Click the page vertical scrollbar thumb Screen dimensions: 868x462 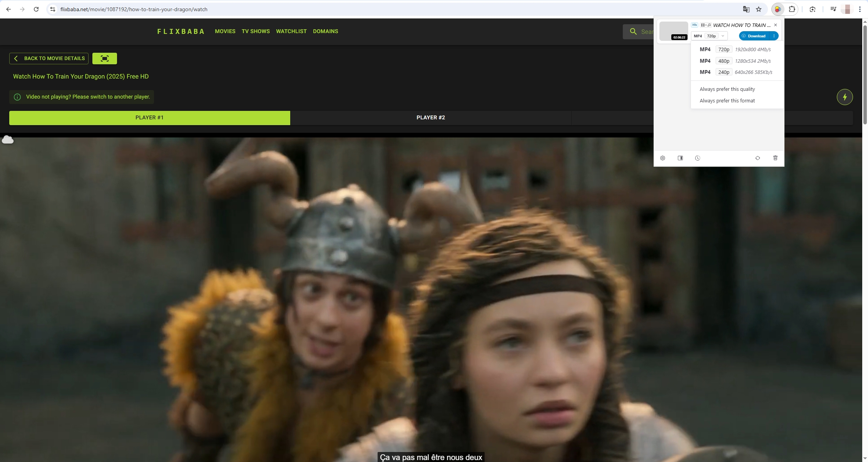[x=865, y=75]
